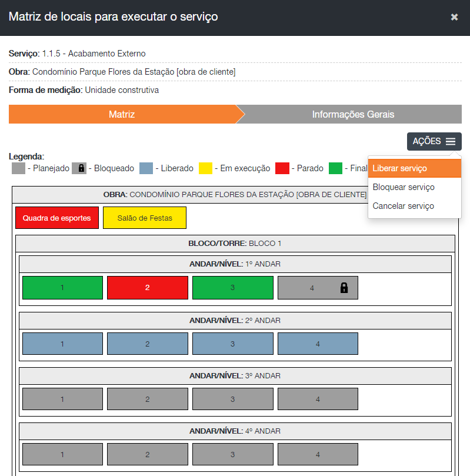Click the 3º ANDAR level header

[235, 375]
